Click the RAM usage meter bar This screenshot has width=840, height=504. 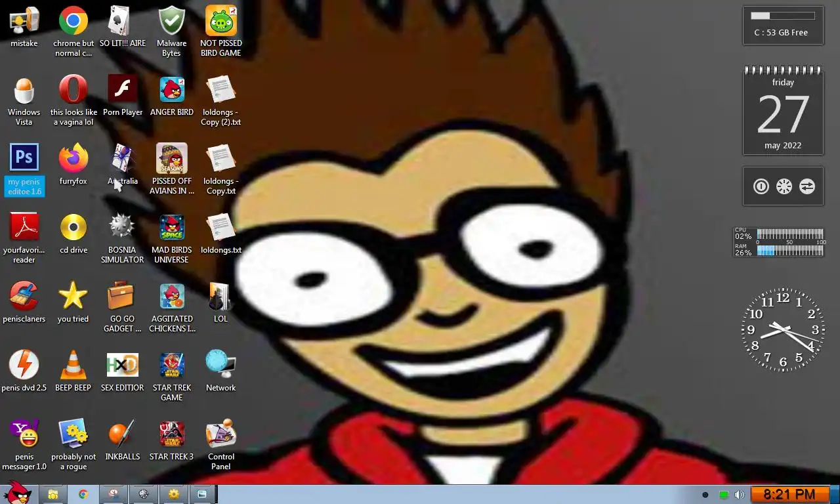pyautogui.click(x=790, y=251)
